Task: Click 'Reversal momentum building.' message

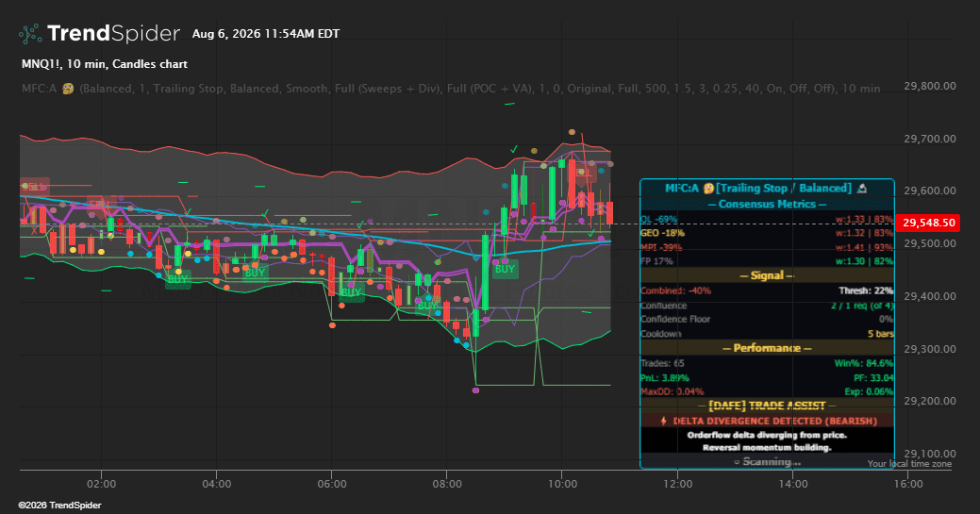Action: coord(767,447)
